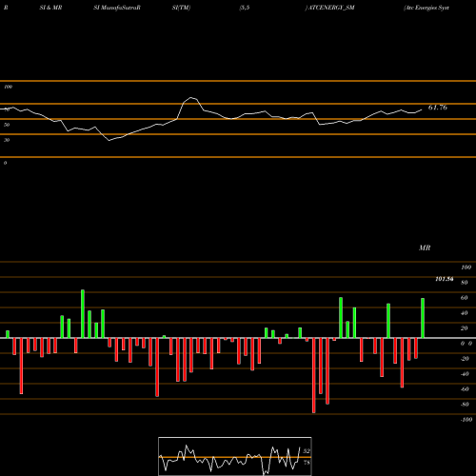Screen dimensions: 476x476
Task: Click the '0 0' zero-line label on MR axis
Action: 466,344
